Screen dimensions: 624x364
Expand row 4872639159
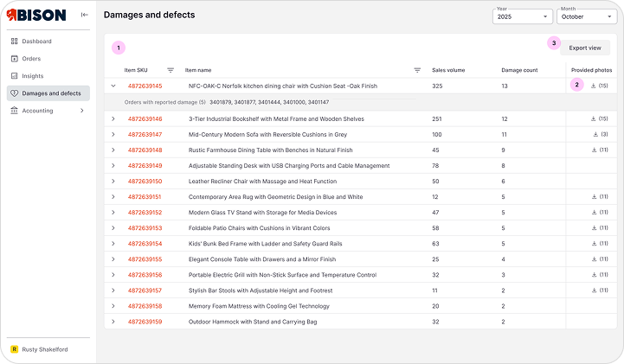coord(113,322)
